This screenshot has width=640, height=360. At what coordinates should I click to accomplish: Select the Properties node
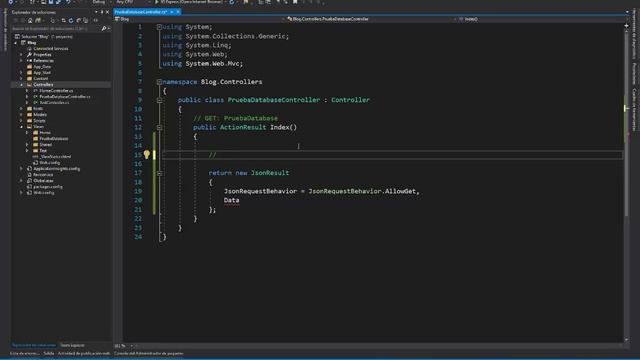[x=42, y=55]
